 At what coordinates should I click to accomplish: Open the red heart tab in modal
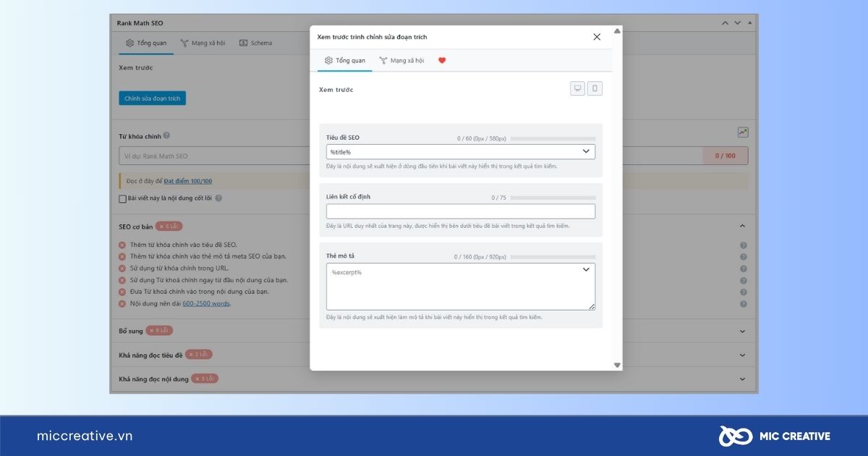click(442, 61)
